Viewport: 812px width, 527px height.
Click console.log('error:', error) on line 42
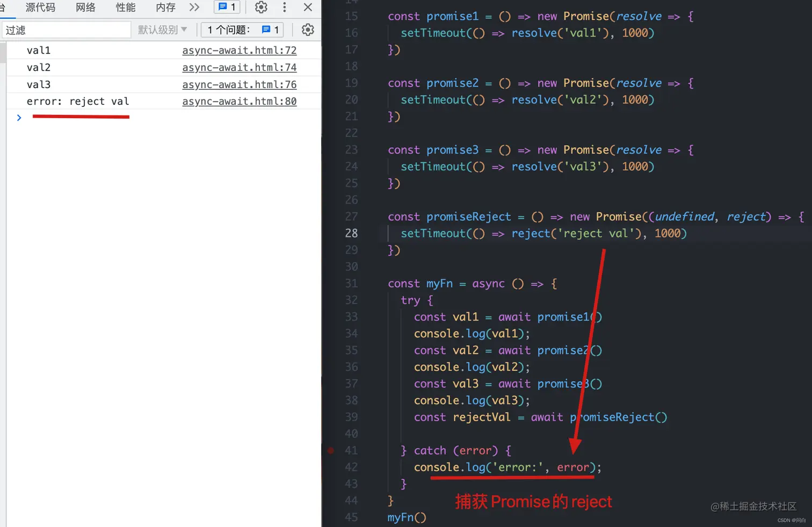(x=508, y=467)
